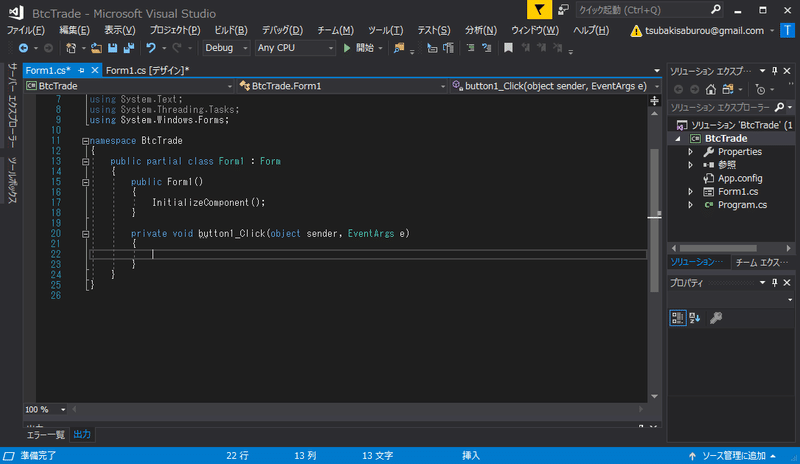Sort the Properties panel alphabetically

pyautogui.click(x=694, y=318)
